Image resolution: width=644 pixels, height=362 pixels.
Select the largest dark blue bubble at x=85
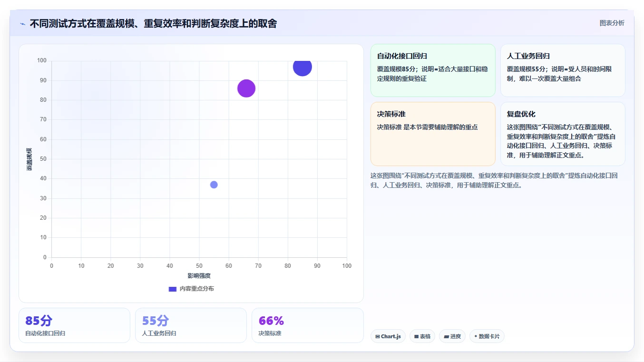click(x=302, y=67)
